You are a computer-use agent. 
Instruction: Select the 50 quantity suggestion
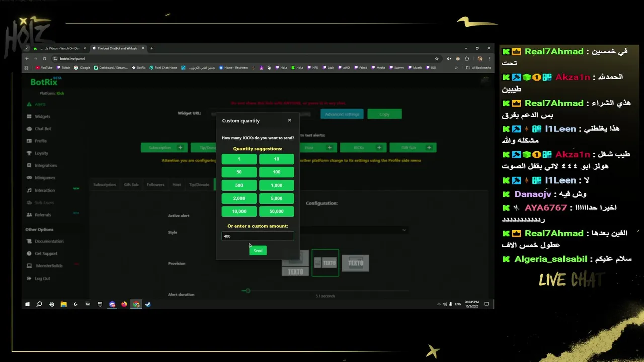pos(239,172)
